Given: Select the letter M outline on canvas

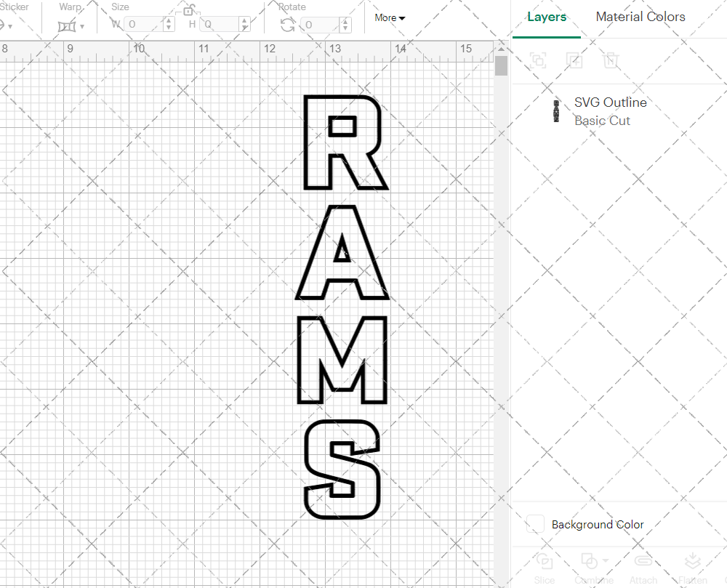Looking at the screenshot, I should 342,360.
